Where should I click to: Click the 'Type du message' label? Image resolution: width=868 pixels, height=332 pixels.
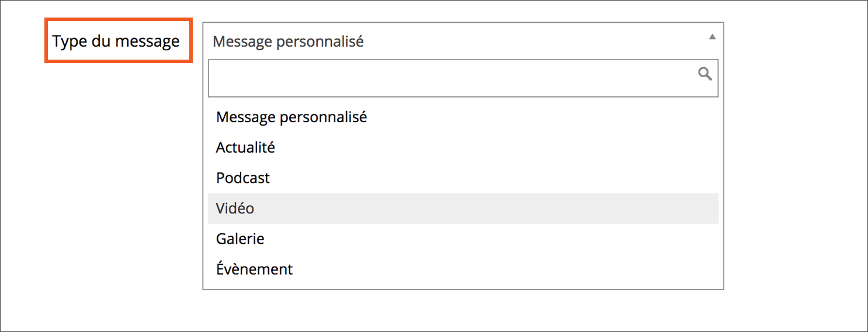point(116,41)
